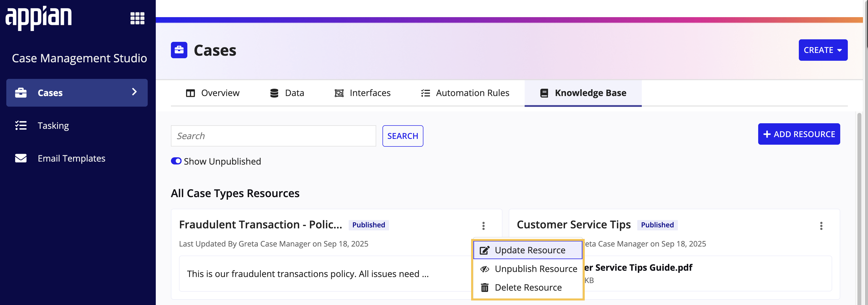Click the SEARCH button

coord(403,136)
